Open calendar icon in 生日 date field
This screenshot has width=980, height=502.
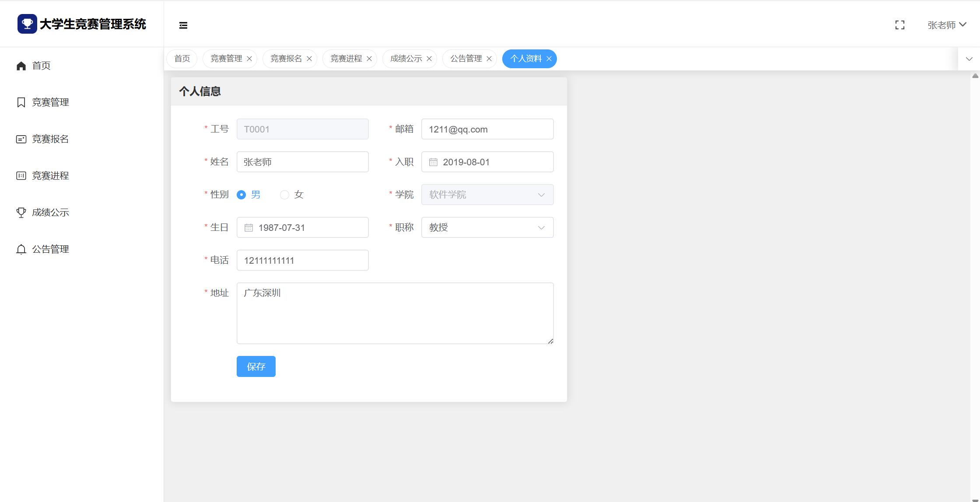pyautogui.click(x=248, y=228)
